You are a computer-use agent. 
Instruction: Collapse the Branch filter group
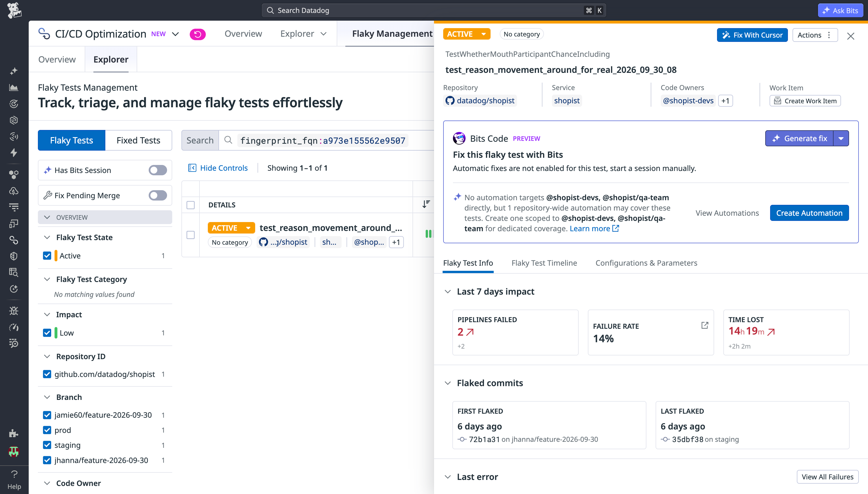[47, 397]
